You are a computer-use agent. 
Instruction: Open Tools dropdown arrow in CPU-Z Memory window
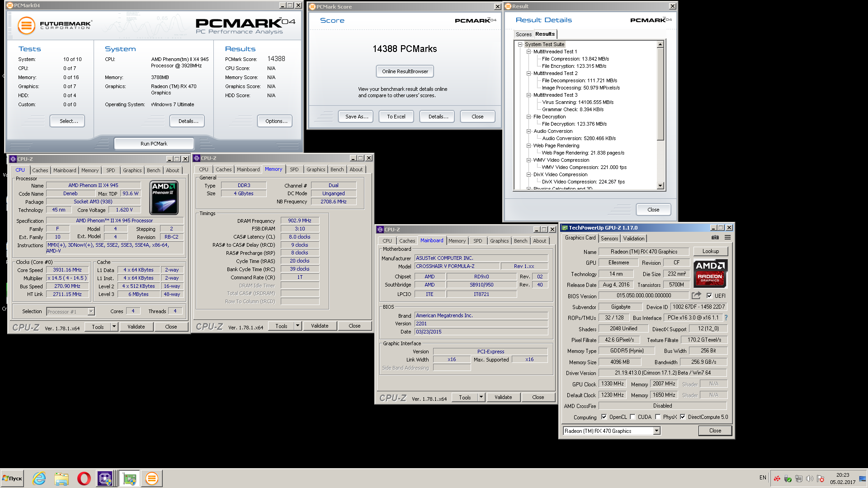297,326
